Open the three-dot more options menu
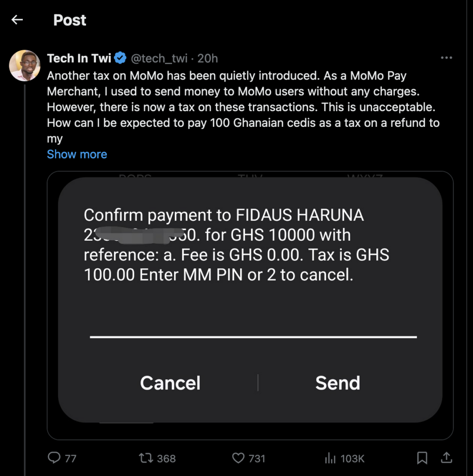The image size is (473, 476). 446,58
